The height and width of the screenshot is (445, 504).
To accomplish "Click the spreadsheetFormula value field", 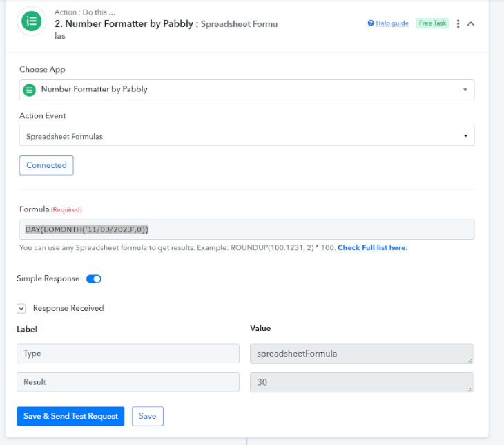I will pyautogui.click(x=362, y=354).
